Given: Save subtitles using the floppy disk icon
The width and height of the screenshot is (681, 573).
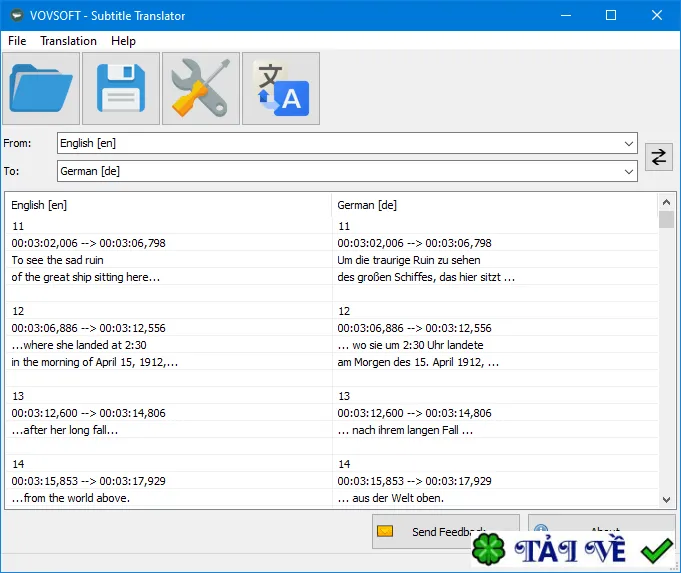Looking at the screenshot, I should point(121,89).
